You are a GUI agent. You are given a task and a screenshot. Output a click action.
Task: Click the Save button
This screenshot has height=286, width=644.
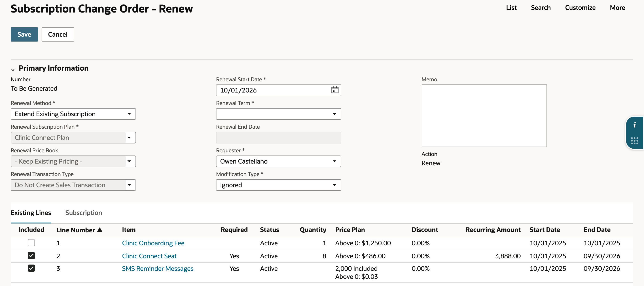click(24, 34)
